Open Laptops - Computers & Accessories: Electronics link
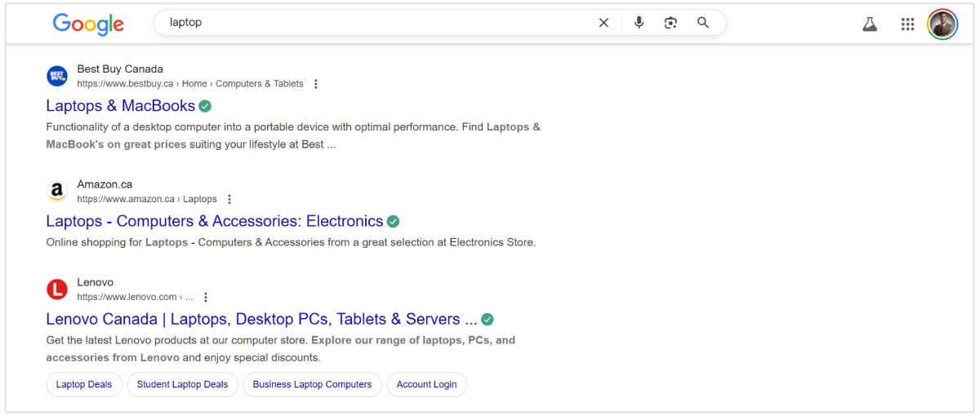The width and height of the screenshot is (980, 416). point(214,221)
